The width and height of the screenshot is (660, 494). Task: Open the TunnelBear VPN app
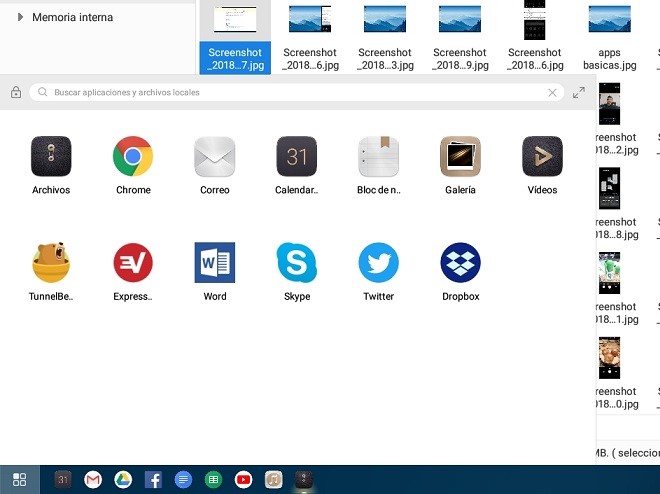click(51, 263)
